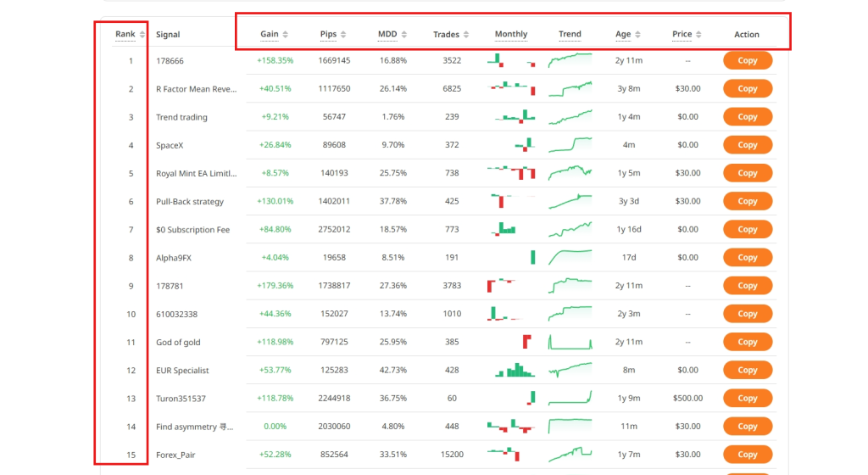The image size is (868, 475).
Task: Click the Trend column header
Action: click(570, 35)
